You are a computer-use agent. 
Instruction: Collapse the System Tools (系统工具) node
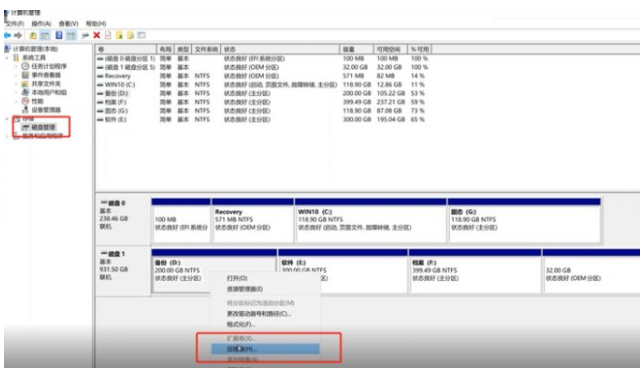(7, 58)
